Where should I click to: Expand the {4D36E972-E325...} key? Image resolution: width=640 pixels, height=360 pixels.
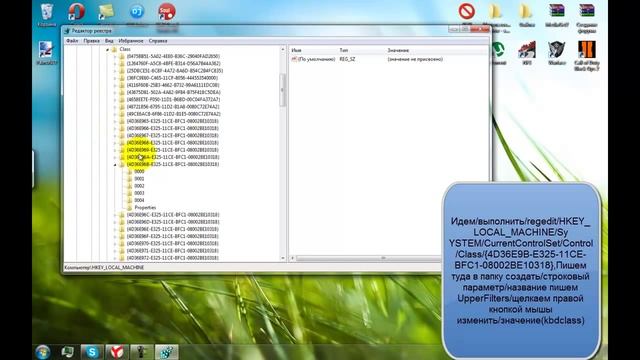tap(115, 258)
